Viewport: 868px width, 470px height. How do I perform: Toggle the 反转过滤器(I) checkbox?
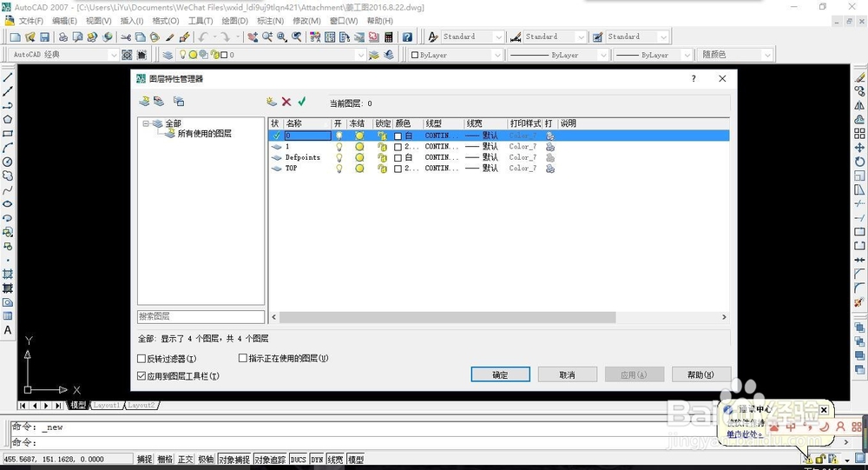141,359
